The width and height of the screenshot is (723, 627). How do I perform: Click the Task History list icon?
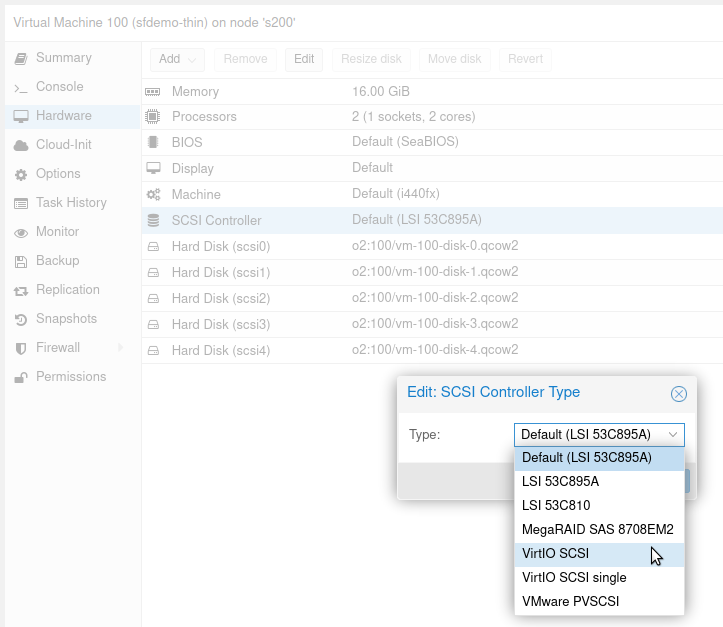point(21,203)
